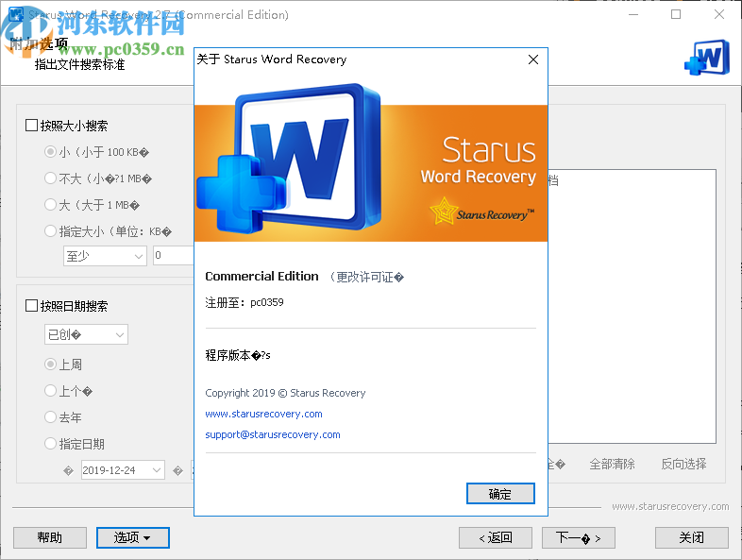Click the size value field showing 0
Screen dimensions: 742x560
(173, 256)
